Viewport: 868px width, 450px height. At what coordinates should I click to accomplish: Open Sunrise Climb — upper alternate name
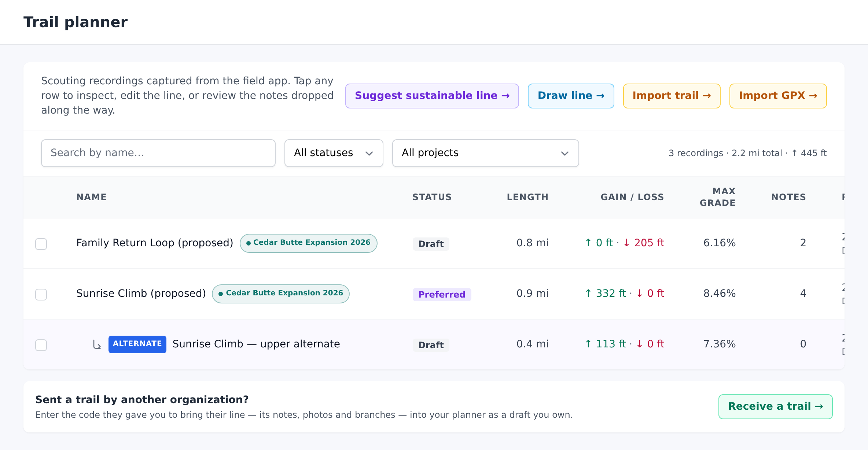point(256,344)
